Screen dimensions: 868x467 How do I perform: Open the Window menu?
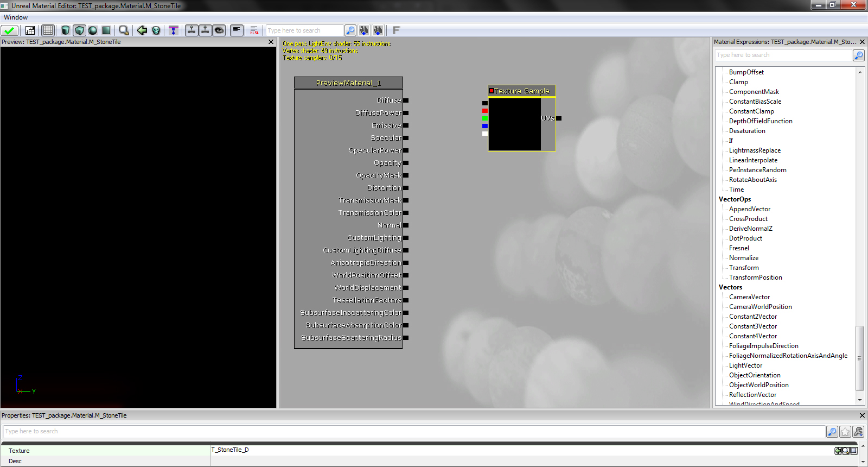tap(16, 17)
